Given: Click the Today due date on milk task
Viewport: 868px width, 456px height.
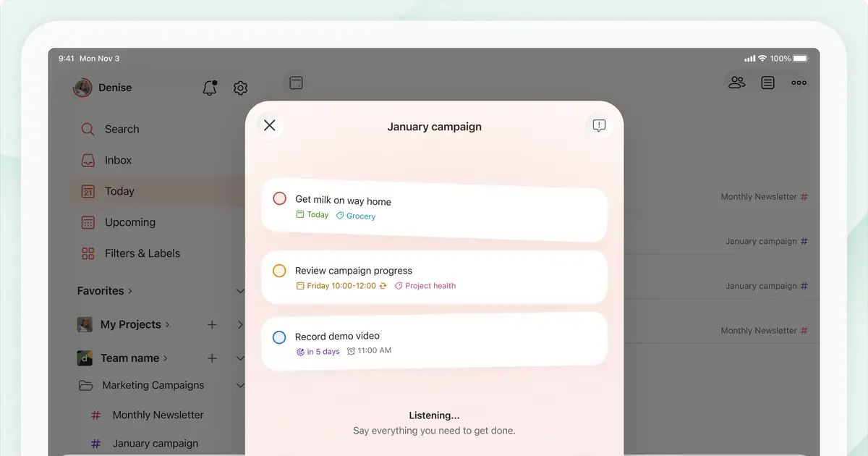Looking at the screenshot, I should point(312,215).
